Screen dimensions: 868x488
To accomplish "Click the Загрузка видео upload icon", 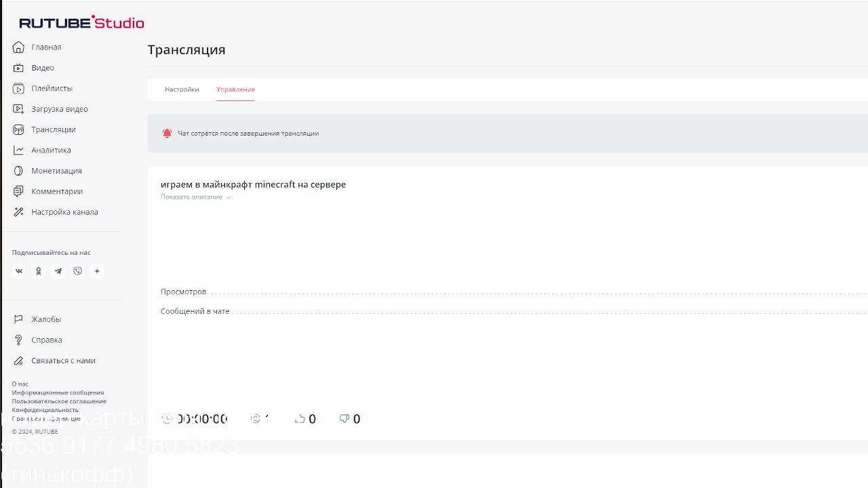I will click(x=18, y=109).
